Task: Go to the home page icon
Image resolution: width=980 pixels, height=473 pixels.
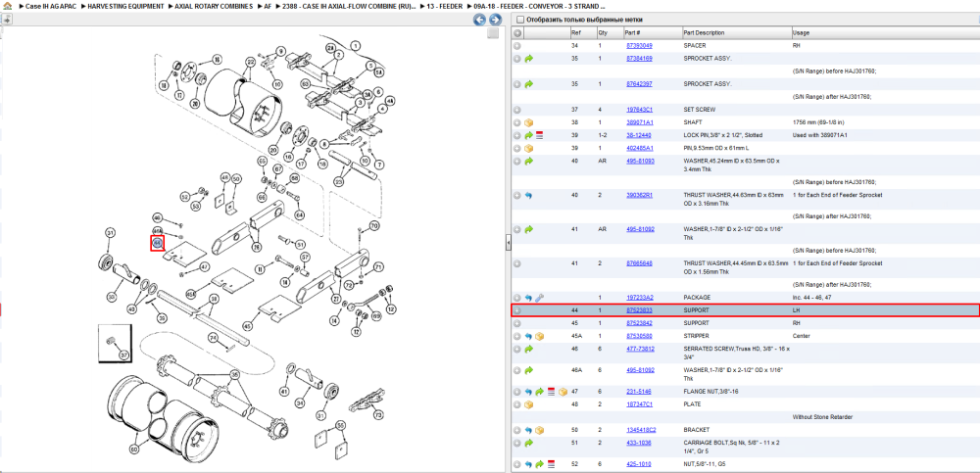Action: click(x=7, y=6)
